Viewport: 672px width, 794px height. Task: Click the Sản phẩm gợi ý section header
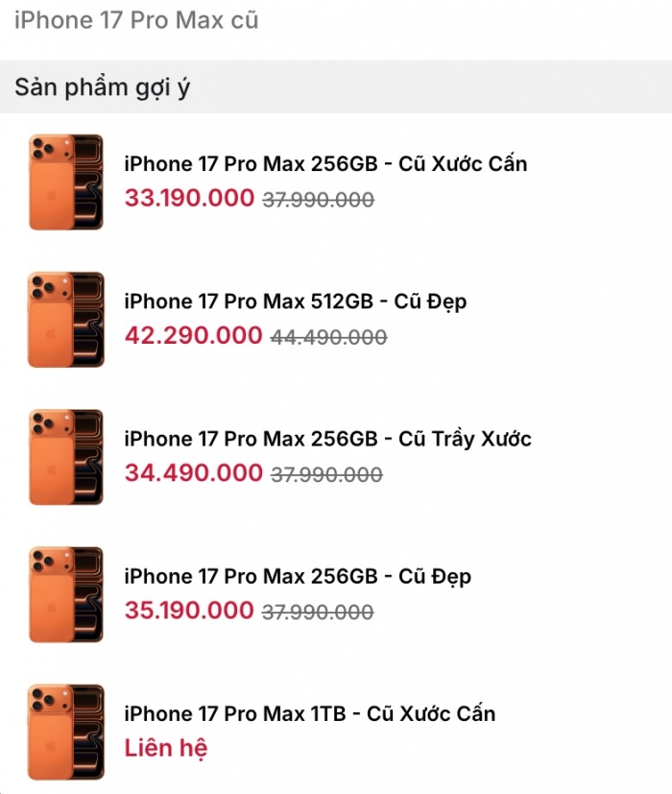point(103,87)
